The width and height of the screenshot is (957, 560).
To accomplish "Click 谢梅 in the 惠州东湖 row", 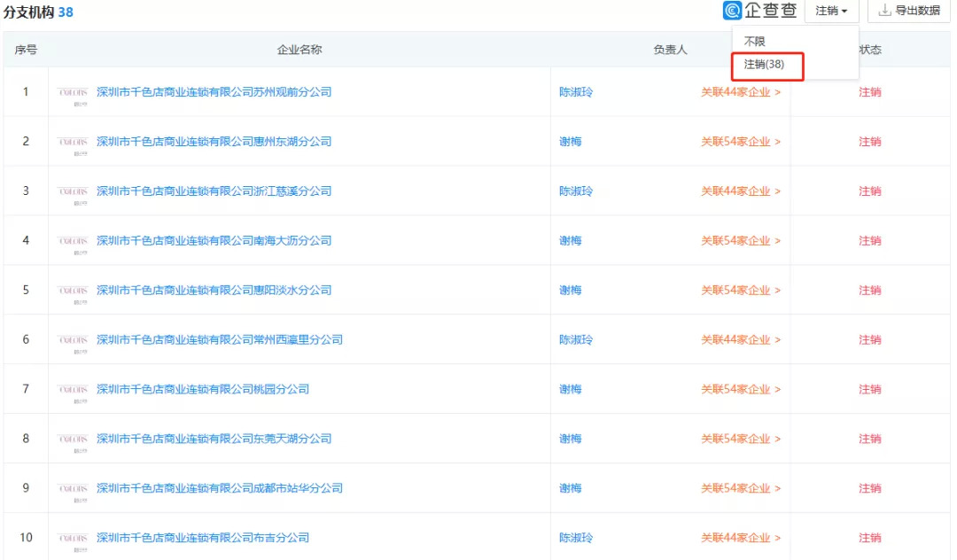I will (570, 142).
